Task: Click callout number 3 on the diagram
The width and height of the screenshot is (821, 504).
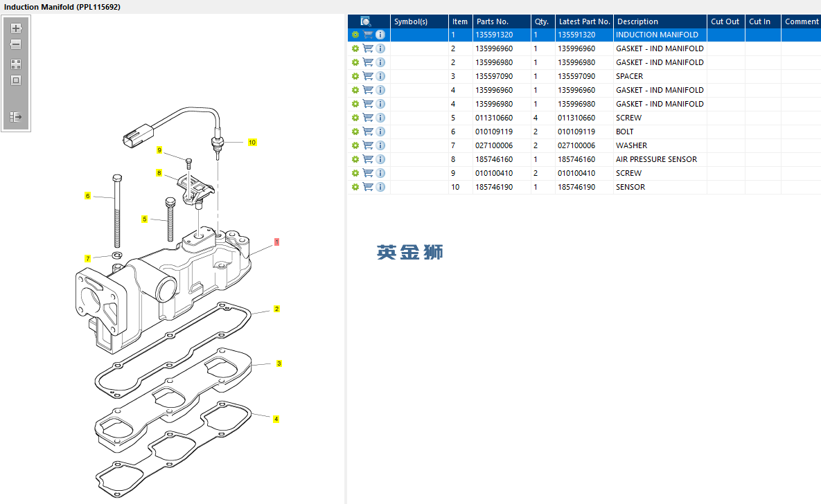Action: click(x=279, y=363)
